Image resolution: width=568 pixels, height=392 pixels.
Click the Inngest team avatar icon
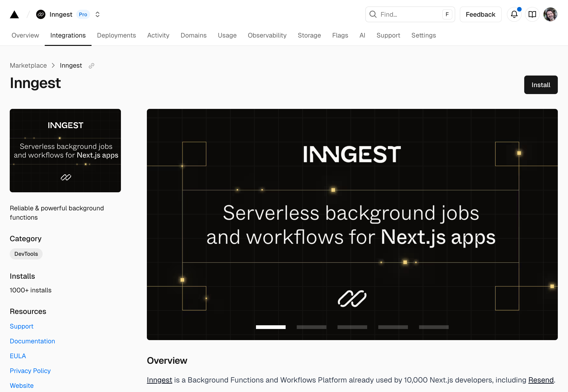pos(41,15)
